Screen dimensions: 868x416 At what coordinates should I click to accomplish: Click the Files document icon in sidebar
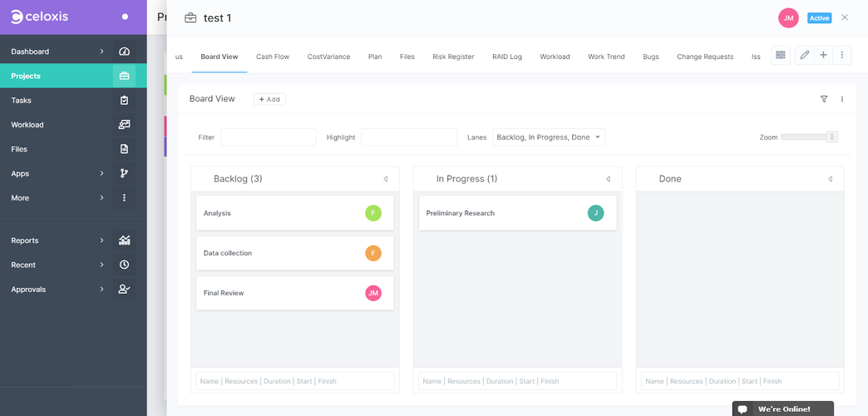coord(125,149)
